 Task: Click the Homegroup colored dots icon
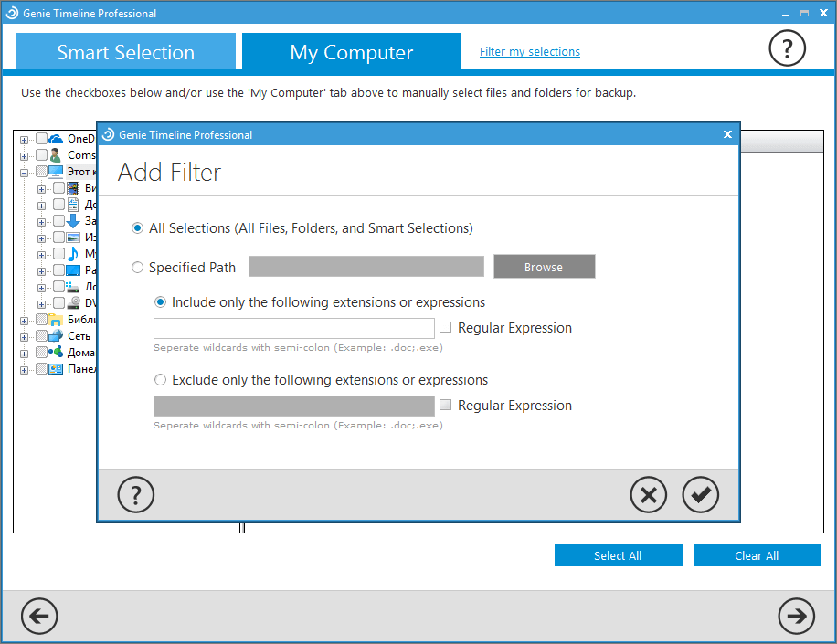pyautogui.click(x=56, y=353)
